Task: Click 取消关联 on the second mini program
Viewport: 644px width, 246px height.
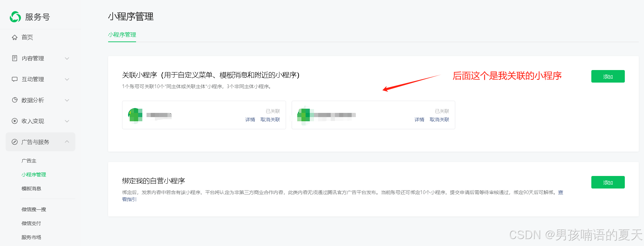Action: [440, 120]
